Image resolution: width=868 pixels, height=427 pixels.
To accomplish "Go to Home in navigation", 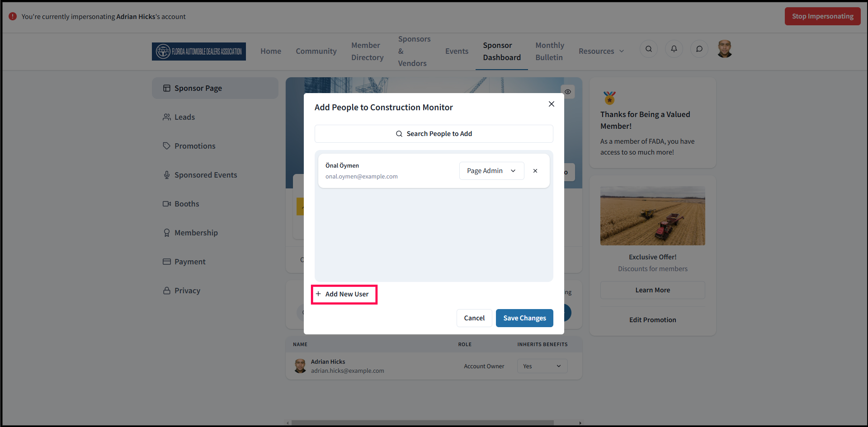I will (271, 51).
